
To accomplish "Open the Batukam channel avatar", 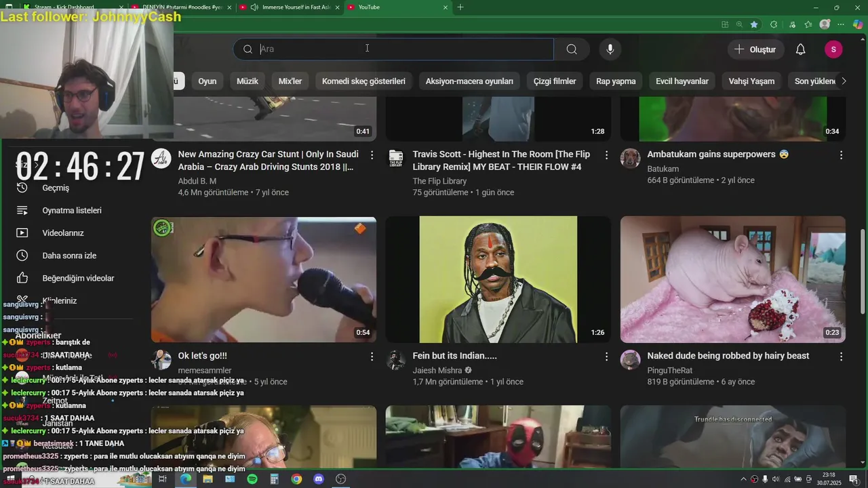I will [631, 159].
